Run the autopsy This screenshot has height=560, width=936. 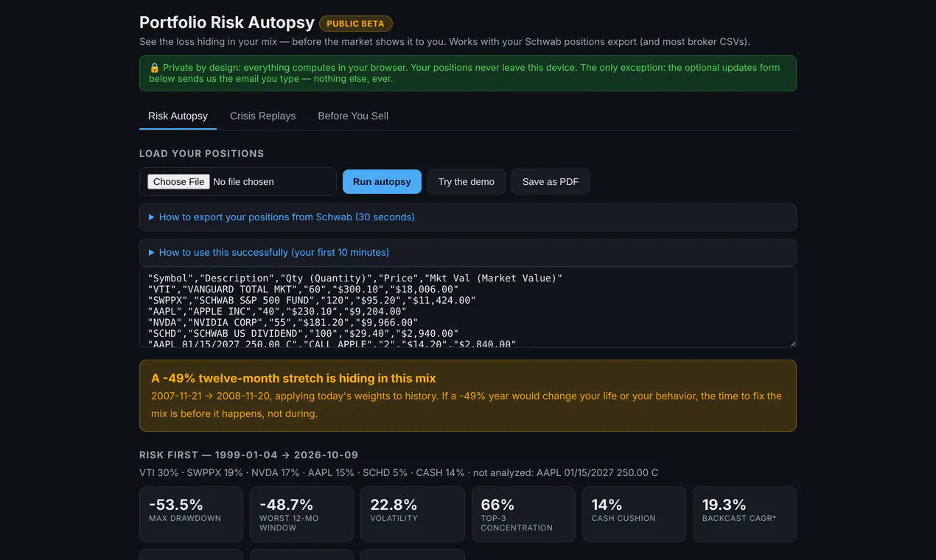coord(382,181)
